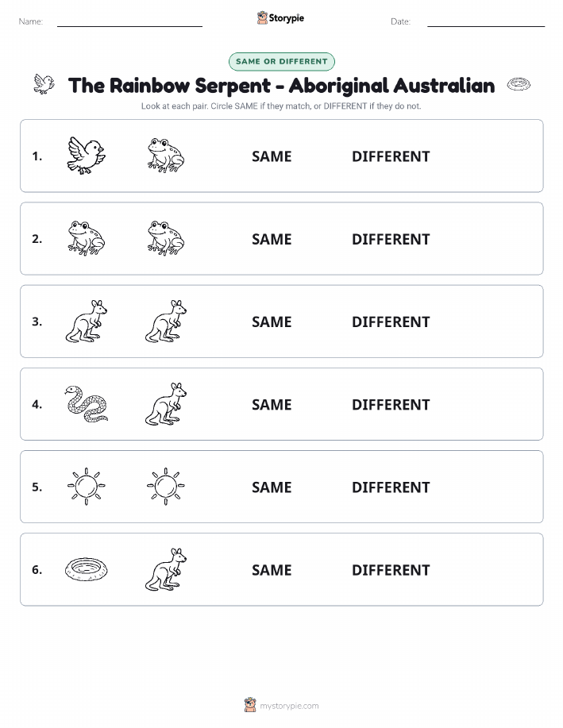Select SAME for row 2

click(x=272, y=239)
